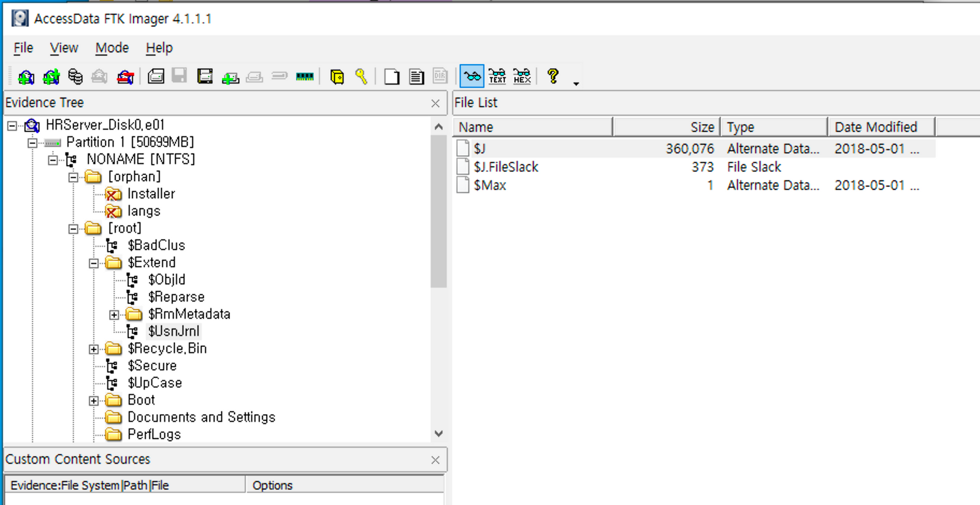Sort file list by Date Modified column

click(x=881, y=127)
